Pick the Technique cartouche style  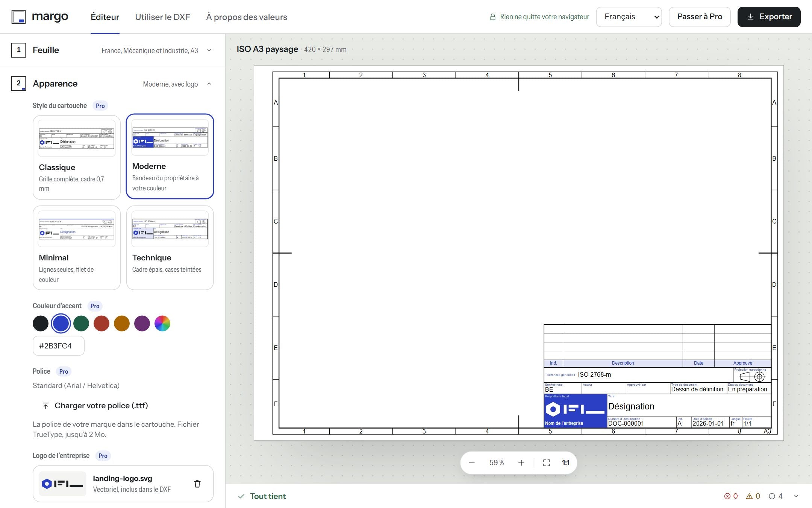pyautogui.click(x=170, y=248)
